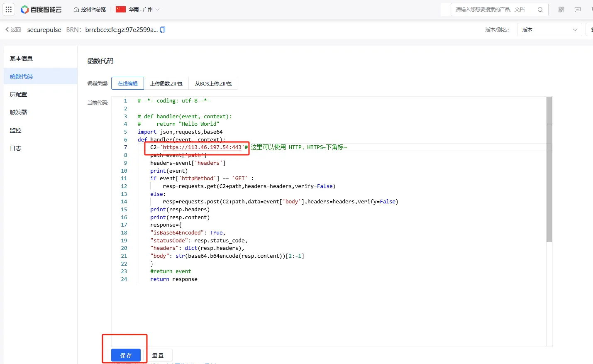This screenshot has height=364, width=593.
Task: Choose the 从BOS上传.ZIP包 edit type
Action: coord(213,83)
